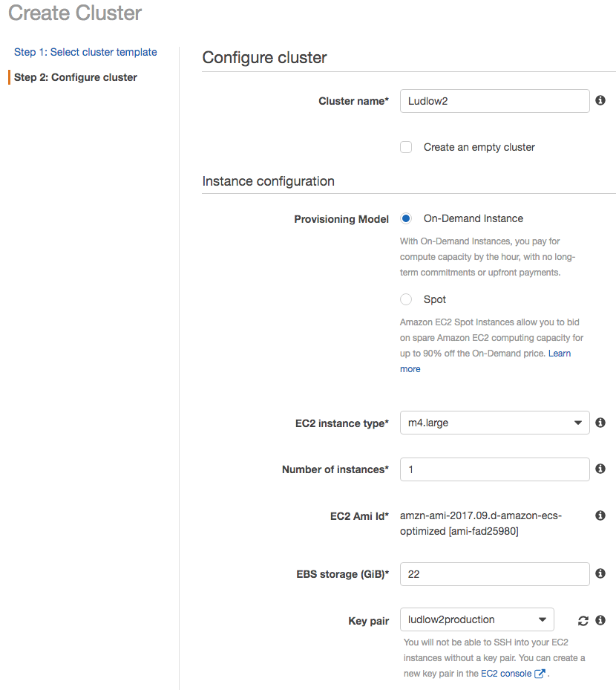This screenshot has height=690, width=616.
Task: Select the Spot provisioning model
Action: (406, 299)
